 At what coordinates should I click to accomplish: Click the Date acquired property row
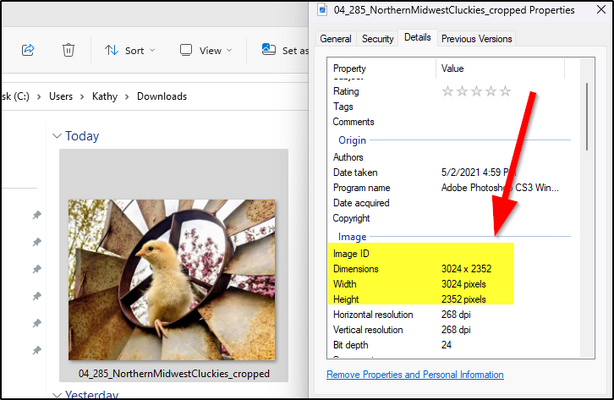point(454,203)
